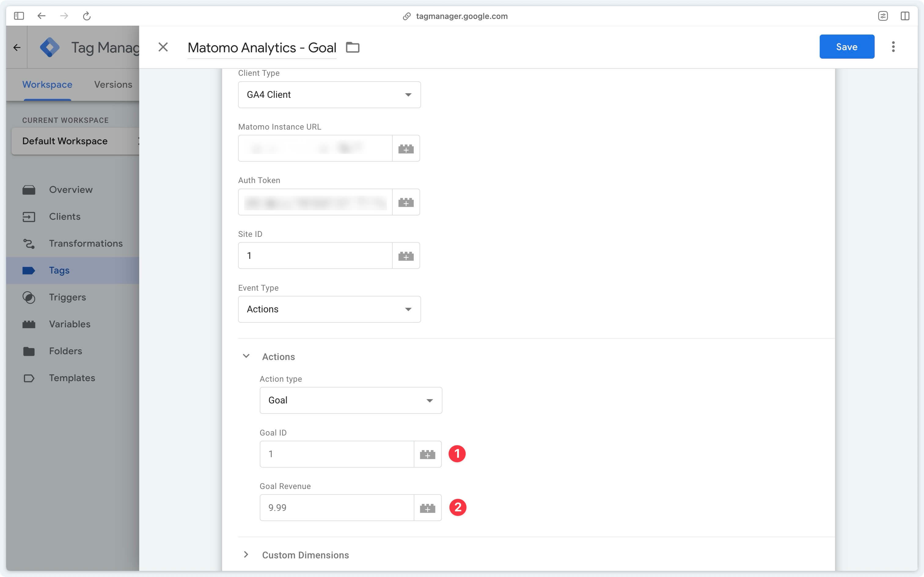Viewport: 924px width, 577px height.
Task: Click the Overview sidebar icon
Action: 29,190
